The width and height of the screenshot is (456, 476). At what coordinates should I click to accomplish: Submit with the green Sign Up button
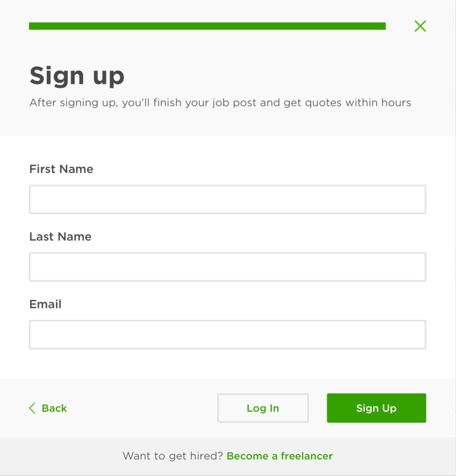point(376,408)
